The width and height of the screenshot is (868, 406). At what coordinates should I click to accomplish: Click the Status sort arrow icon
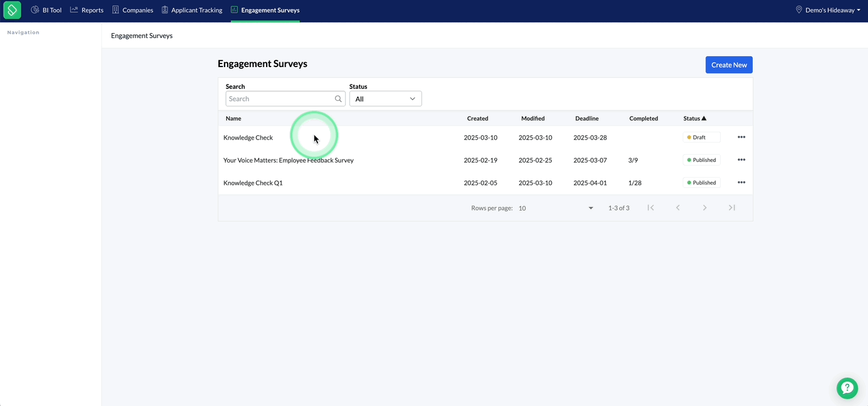704,118
